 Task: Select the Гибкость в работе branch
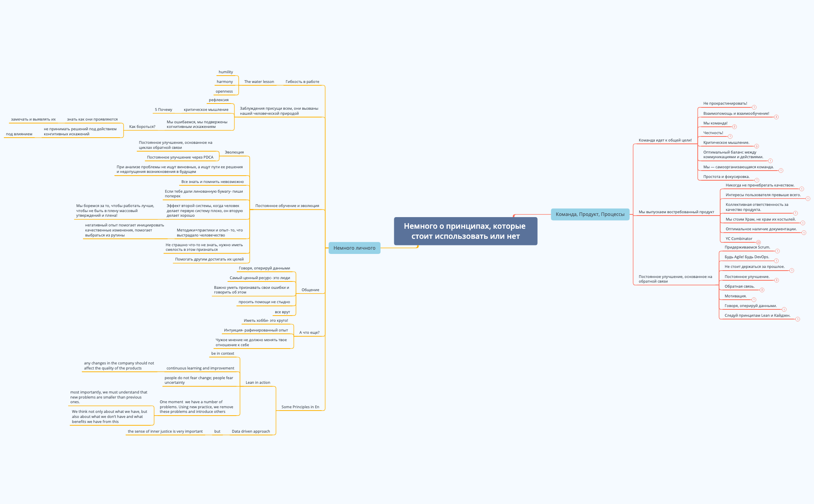click(x=302, y=81)
